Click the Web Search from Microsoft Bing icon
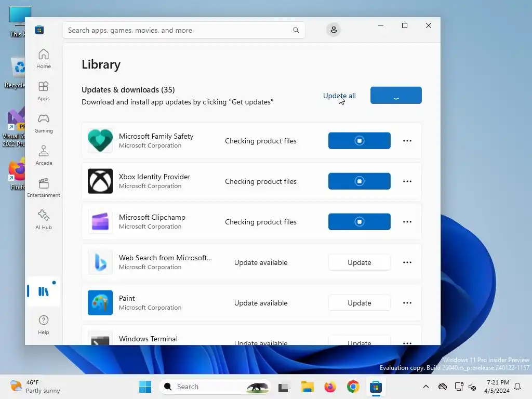The image size is (532, 399). 100,262
